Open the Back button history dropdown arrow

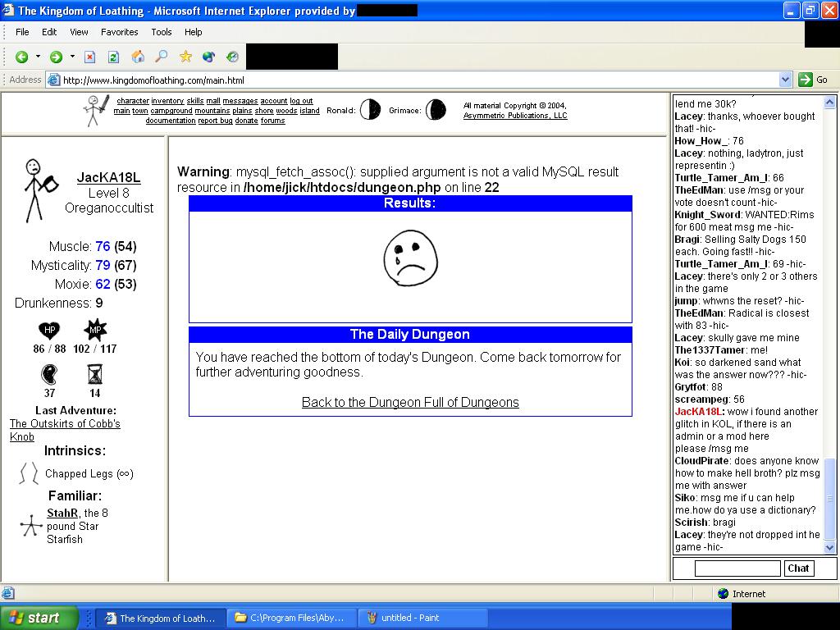38,57
